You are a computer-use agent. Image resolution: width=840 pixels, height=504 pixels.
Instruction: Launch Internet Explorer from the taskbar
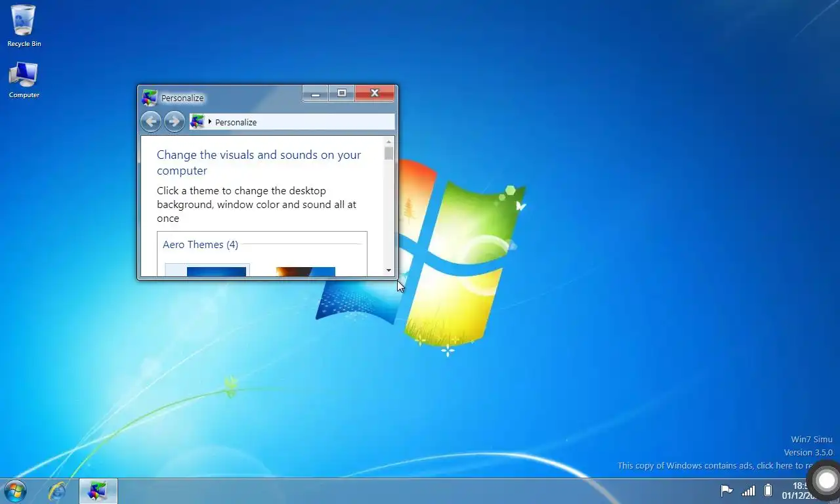[x=58, y=491]
